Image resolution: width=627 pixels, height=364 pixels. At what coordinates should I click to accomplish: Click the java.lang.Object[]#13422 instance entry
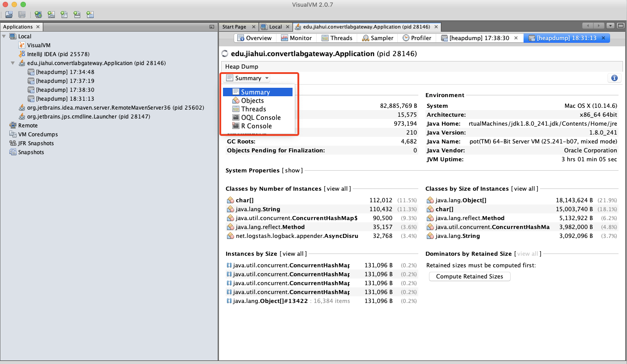coord(270,301)
